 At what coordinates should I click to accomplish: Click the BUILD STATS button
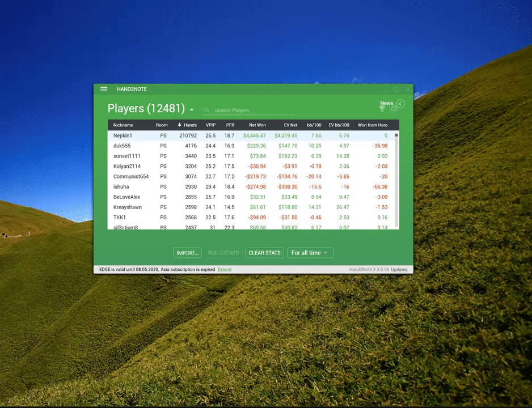point(223,253)
